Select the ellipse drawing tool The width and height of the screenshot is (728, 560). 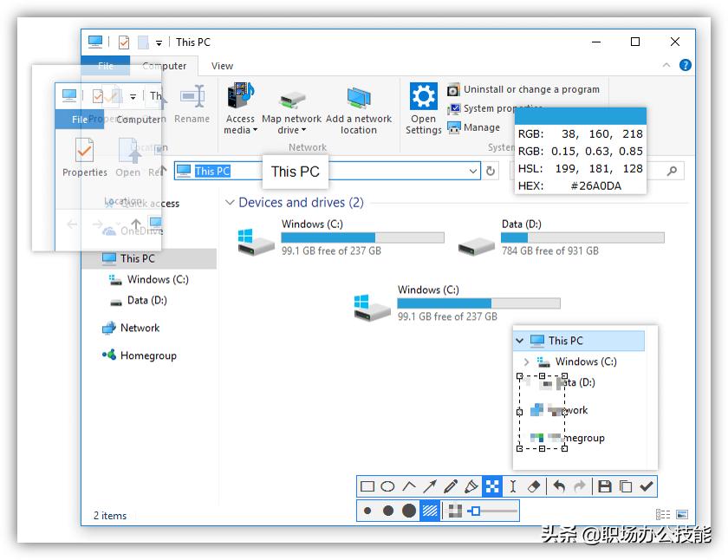tap(388, 487)
